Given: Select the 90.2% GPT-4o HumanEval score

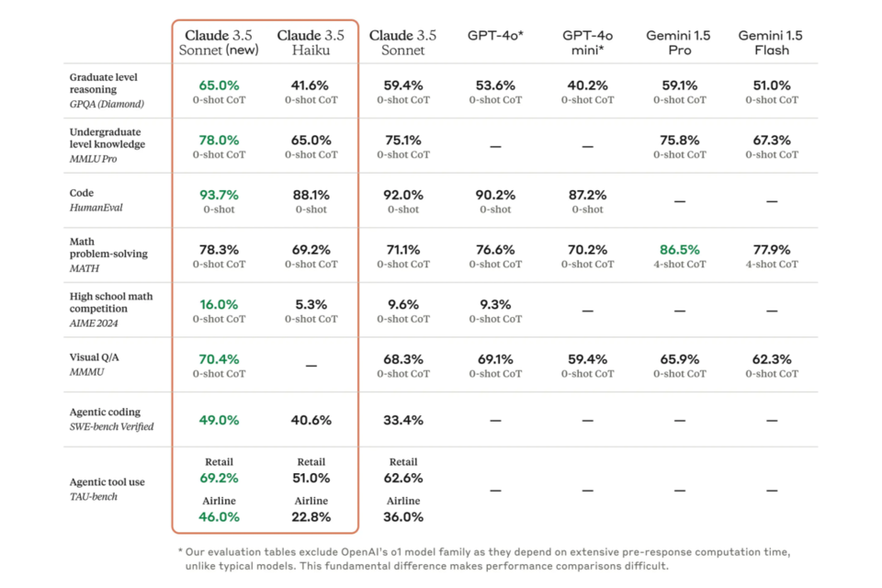Looking at the screenshot, I should [x=495, y=195].
